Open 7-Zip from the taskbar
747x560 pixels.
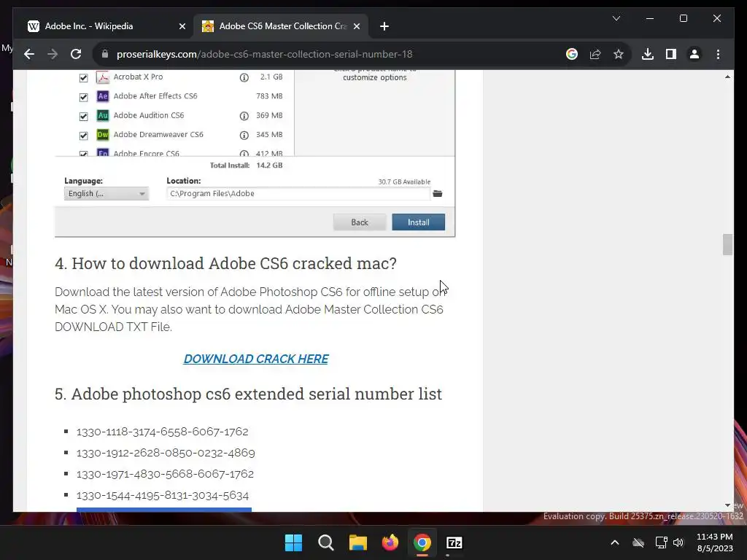coord(454,542)
